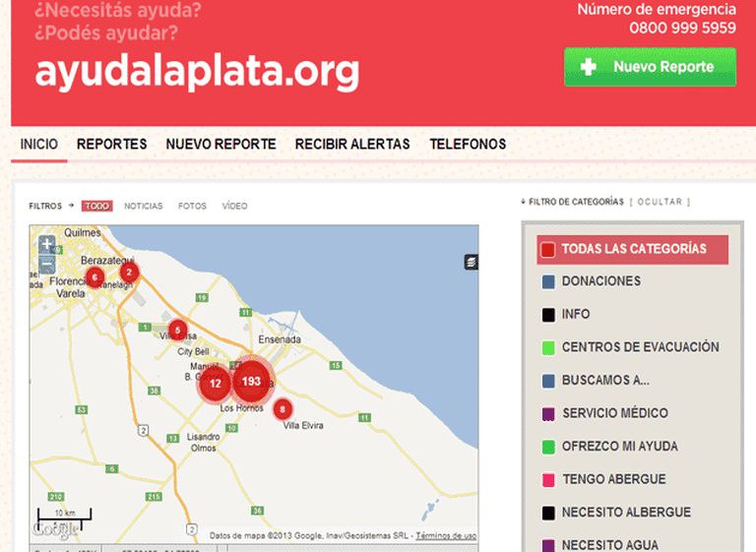Viewport: 756px width, 552px height.
Task: Select TODAS LAS CATEGORÍAS category
Action: [633, 249]
